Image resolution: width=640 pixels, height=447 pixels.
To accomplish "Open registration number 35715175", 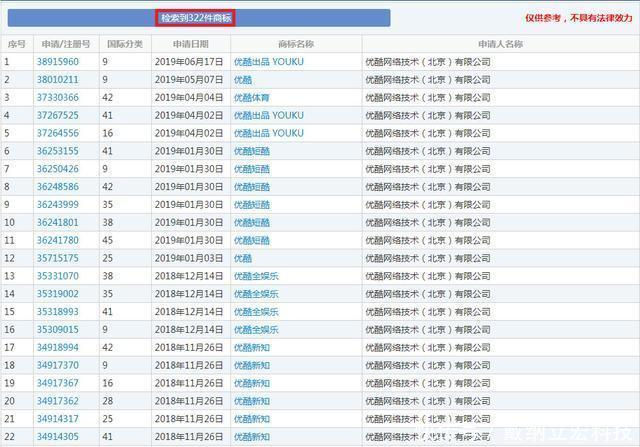I will click(x=58, y=258).
